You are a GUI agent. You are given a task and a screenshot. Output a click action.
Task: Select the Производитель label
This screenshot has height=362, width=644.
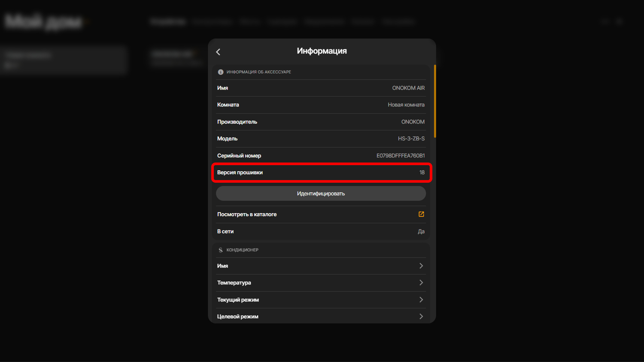[x=237, y=122]
